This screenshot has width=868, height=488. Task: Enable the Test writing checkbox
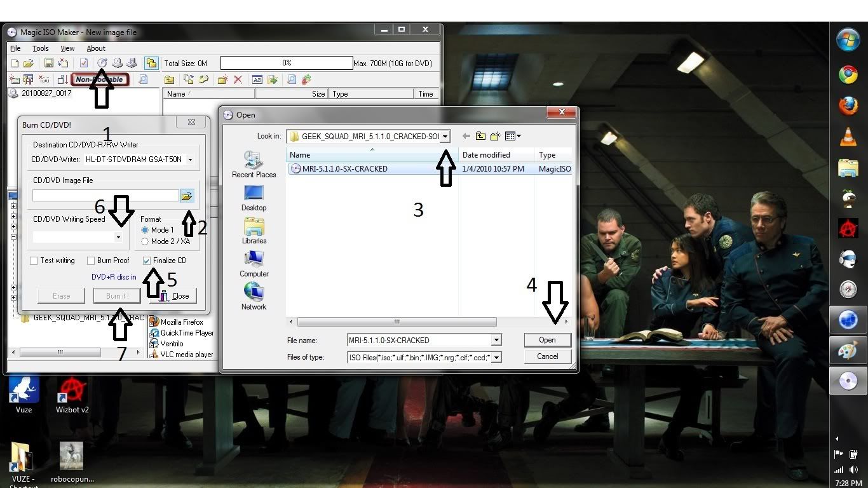pos(34,261)
